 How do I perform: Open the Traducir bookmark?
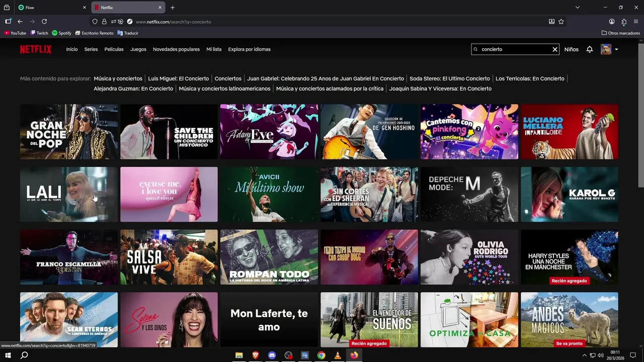(128, 33)
